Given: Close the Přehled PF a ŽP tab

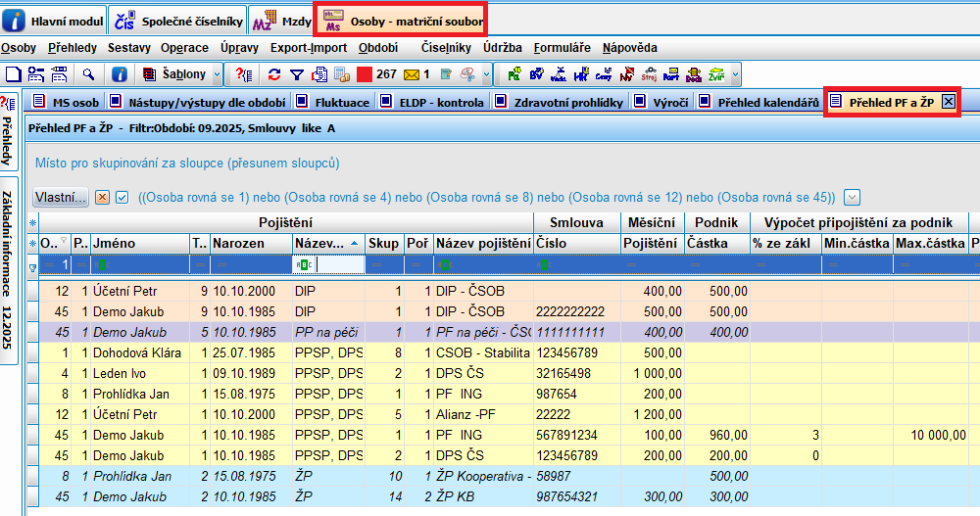Looking at the screenshot, I should point(948,101).
